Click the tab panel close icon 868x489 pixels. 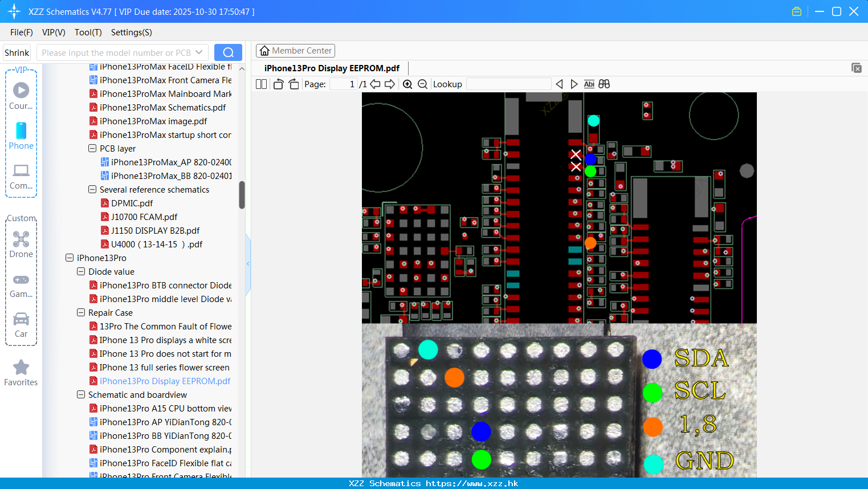pyautogui.click(x=857, y=68)
